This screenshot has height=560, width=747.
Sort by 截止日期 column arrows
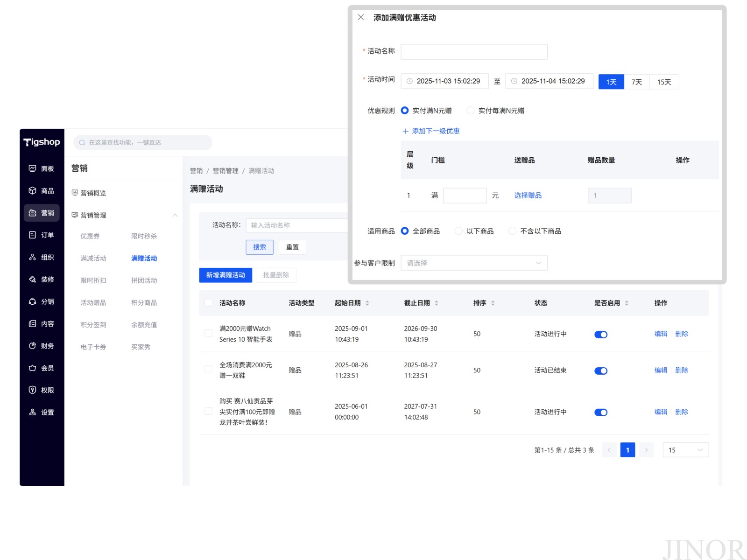(437, 303)
